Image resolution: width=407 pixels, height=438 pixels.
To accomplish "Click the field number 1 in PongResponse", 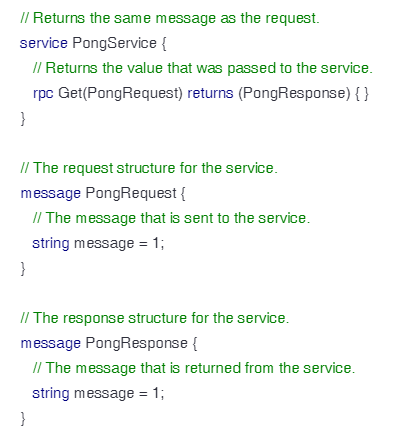I will [156, 393].
